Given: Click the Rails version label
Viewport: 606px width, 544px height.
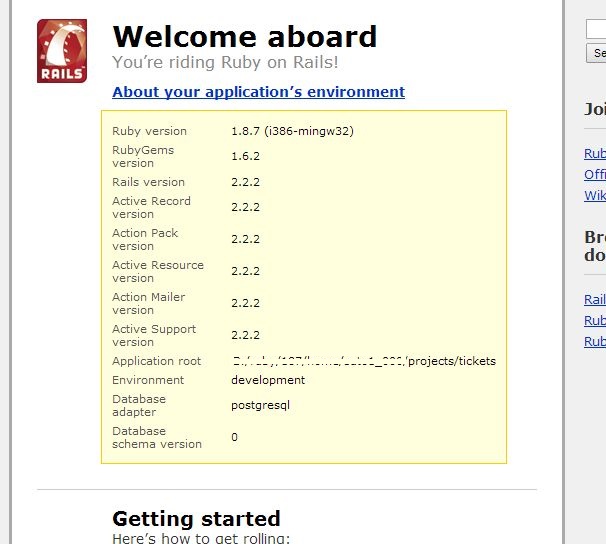Looking at the screenshot, I should click(x=148, y=182).
